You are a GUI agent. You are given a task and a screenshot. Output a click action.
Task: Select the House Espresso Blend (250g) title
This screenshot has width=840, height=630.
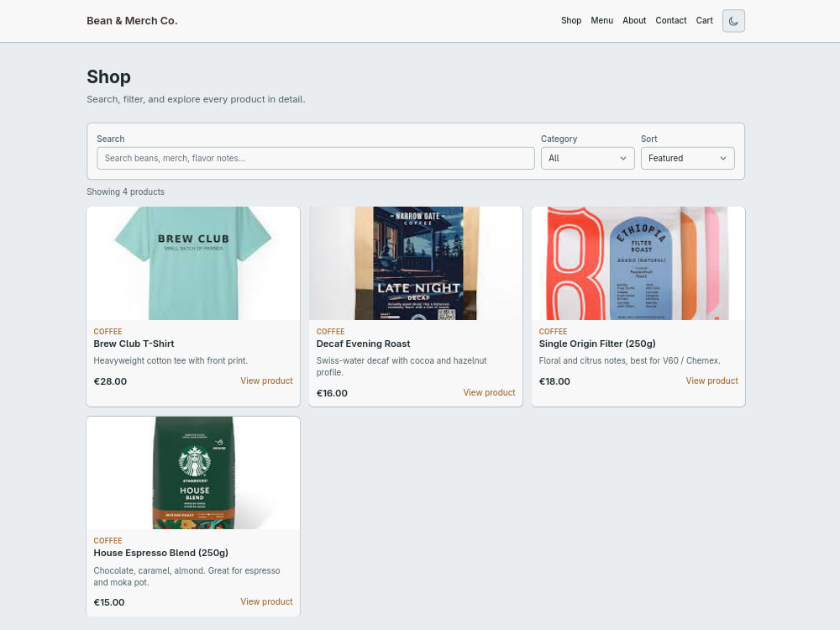point(160,553)
